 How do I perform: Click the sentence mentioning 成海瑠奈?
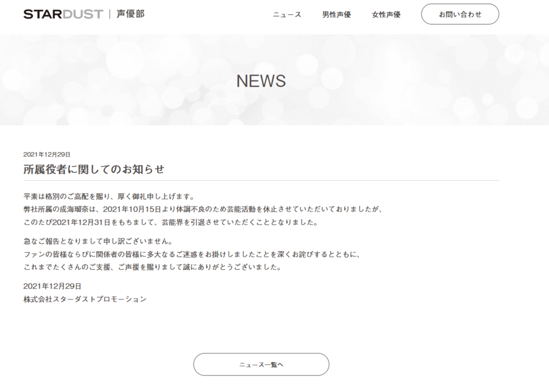pos(204,209)
